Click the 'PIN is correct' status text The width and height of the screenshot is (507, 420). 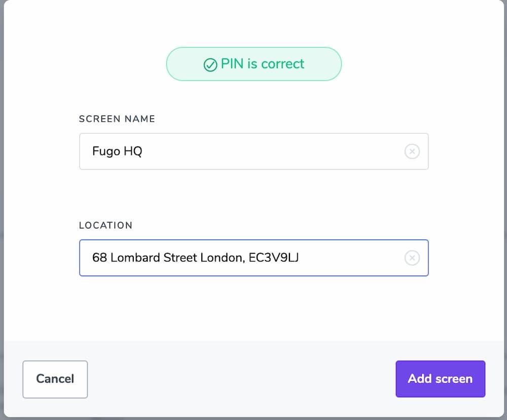point(263,64)
